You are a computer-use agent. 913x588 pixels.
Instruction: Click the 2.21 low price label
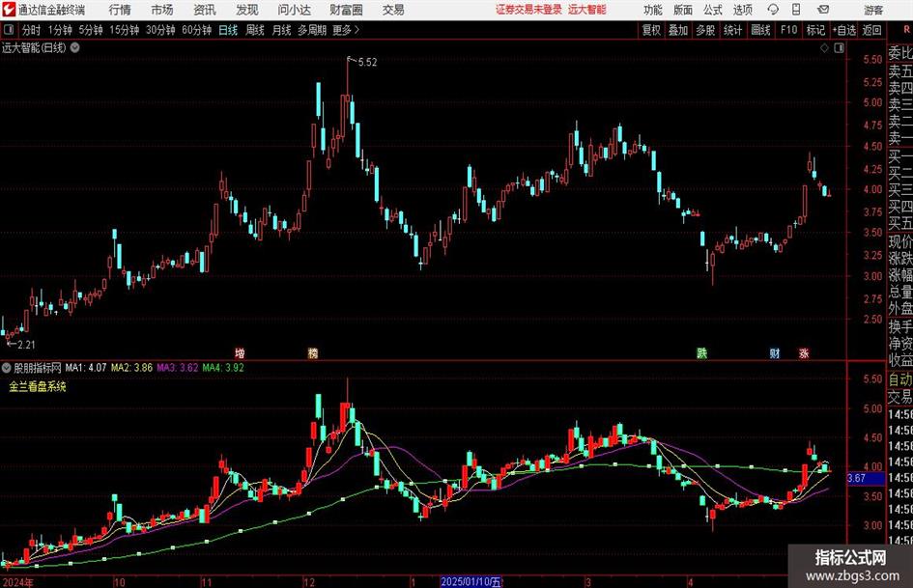click(x=26, y=345)
